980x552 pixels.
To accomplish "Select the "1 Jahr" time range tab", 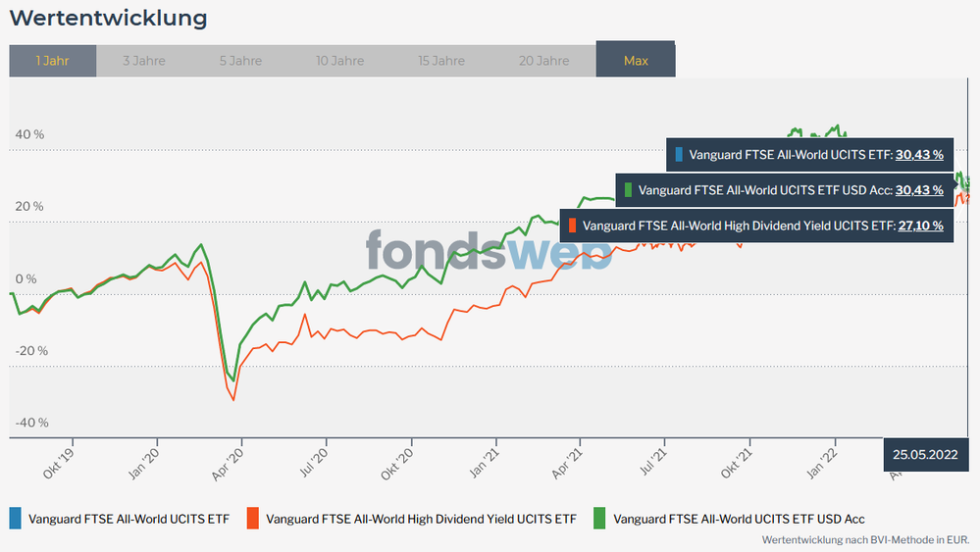I will click(53, 61).
